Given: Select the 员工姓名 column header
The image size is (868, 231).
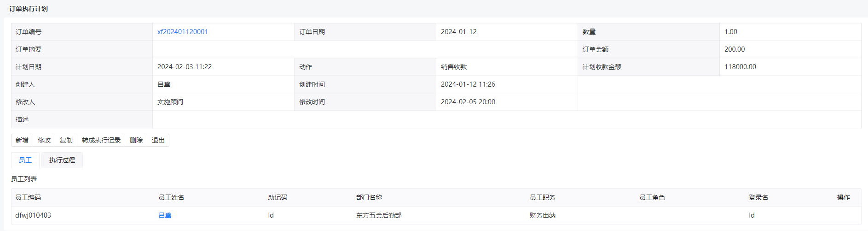Looking at the screenshot, I should coord(171,197).
